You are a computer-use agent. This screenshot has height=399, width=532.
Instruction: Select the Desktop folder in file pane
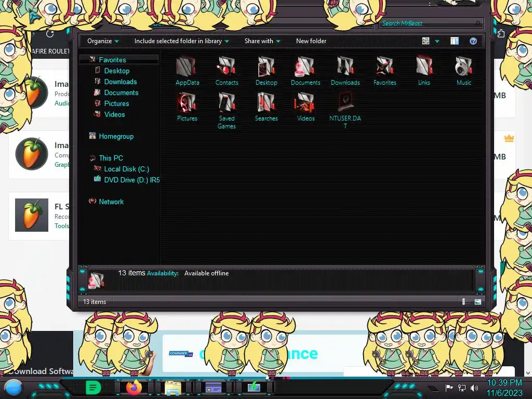(x=267, y=71)
